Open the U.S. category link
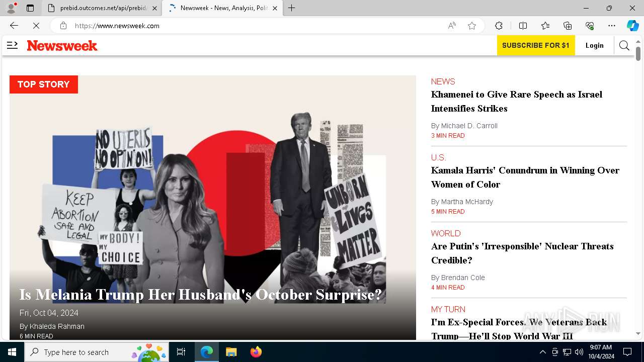 coord(439,157)
